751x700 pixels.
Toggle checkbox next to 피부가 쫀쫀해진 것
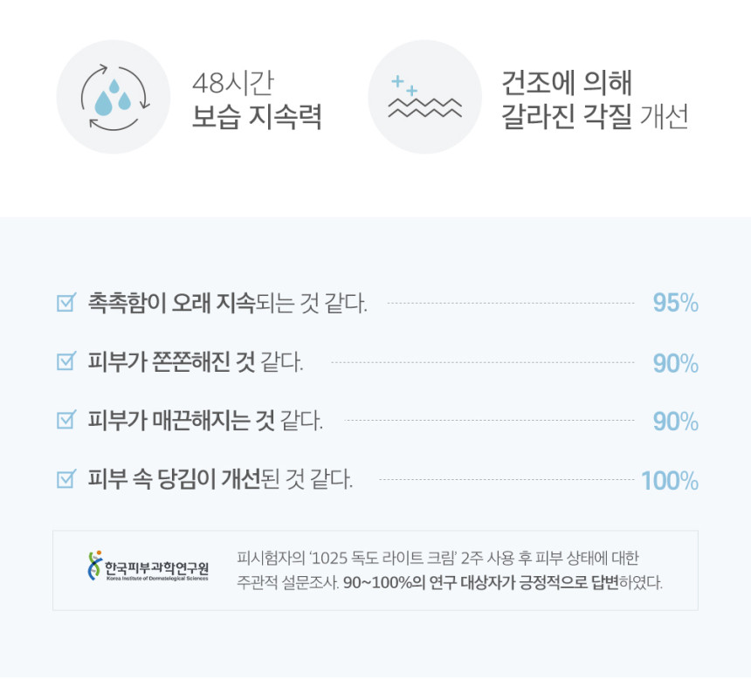tap(66, 361)
